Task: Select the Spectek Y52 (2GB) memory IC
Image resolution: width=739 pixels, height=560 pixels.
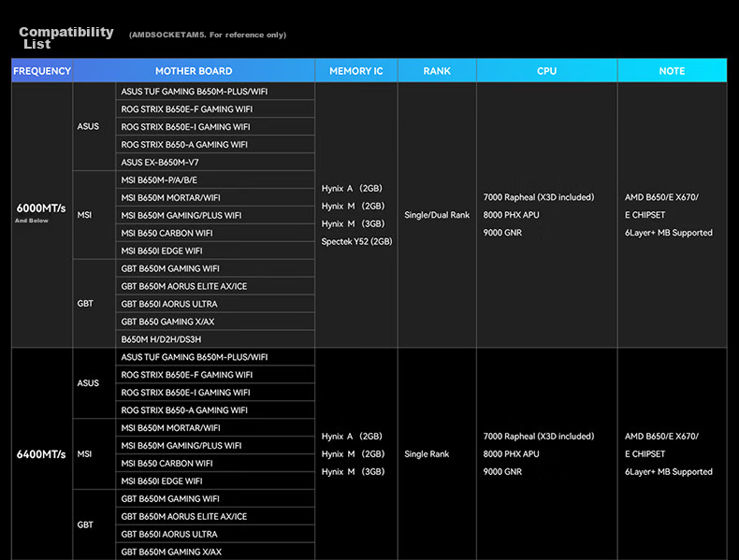Action: click(x=356, y=241)
